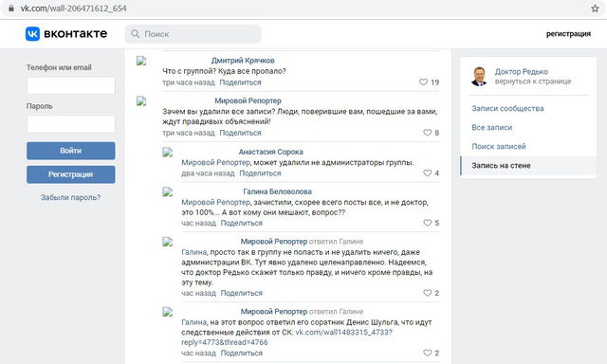The height and width of the screenshot is (364, 607).
Task: Open Анастасия Сорока's avatar image
Action: click(167, 152)
